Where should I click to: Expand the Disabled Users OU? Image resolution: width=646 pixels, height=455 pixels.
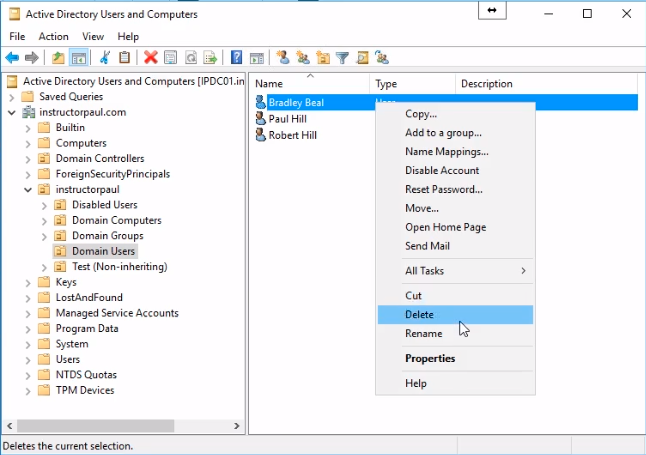click(x=44, y=205)
